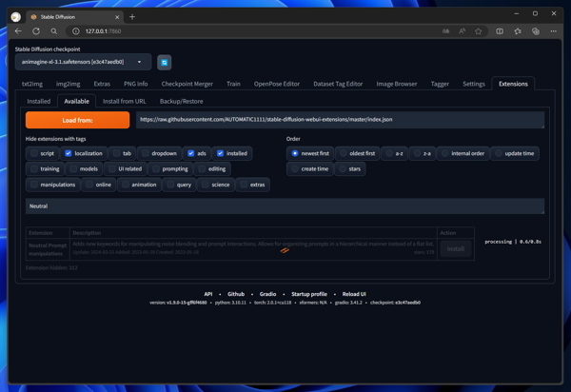Toggle the training tag checkbox
The image size is (571, 392).
coord(34,169)
